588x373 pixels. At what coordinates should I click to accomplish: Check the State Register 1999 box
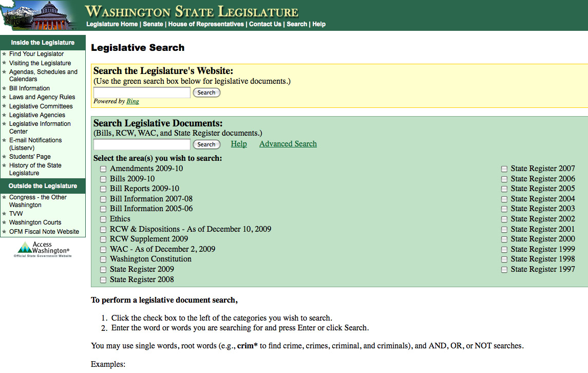point(504,249)
